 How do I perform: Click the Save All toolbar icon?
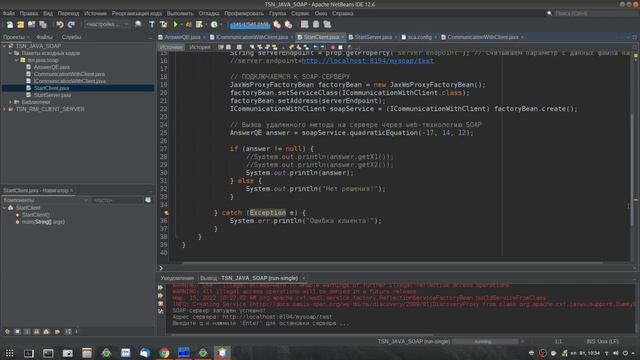[x=43, y=24]
